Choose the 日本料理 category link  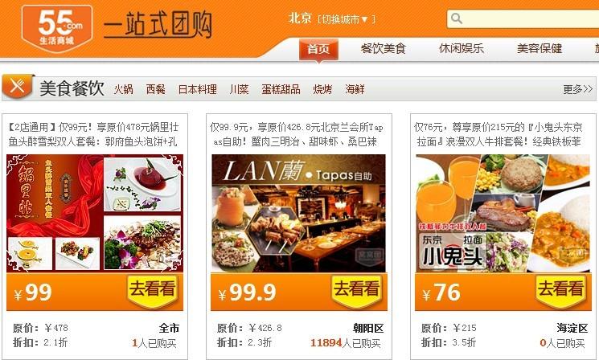pyautogui.click(x=198, y=89)
